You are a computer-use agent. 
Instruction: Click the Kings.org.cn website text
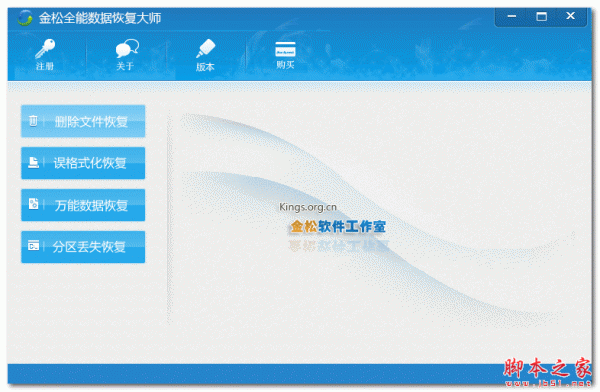308,207
